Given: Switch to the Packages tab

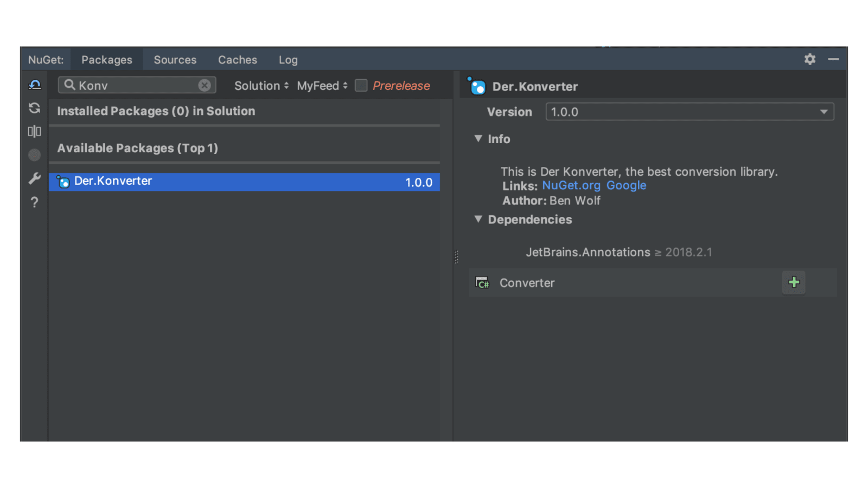Looking at the screenshot, I should 107,60.
